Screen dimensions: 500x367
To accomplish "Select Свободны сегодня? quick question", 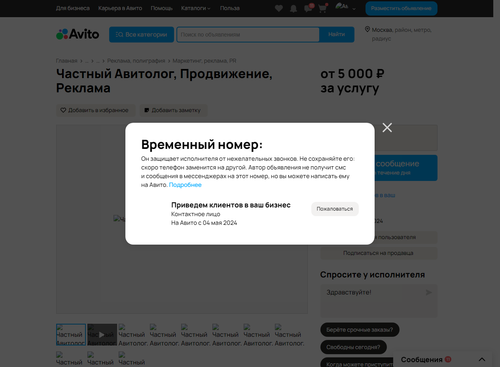I will [x=353, y=347].
